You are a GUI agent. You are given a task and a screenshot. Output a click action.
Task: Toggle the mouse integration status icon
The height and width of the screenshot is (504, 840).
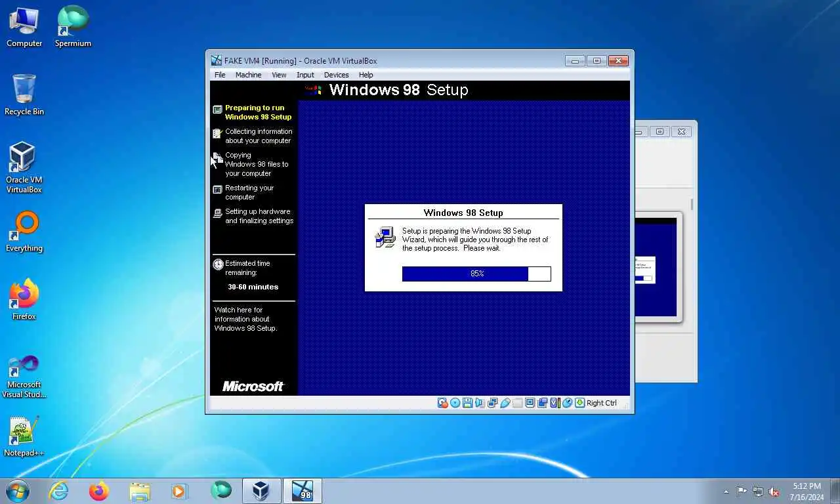pos(567,403)
